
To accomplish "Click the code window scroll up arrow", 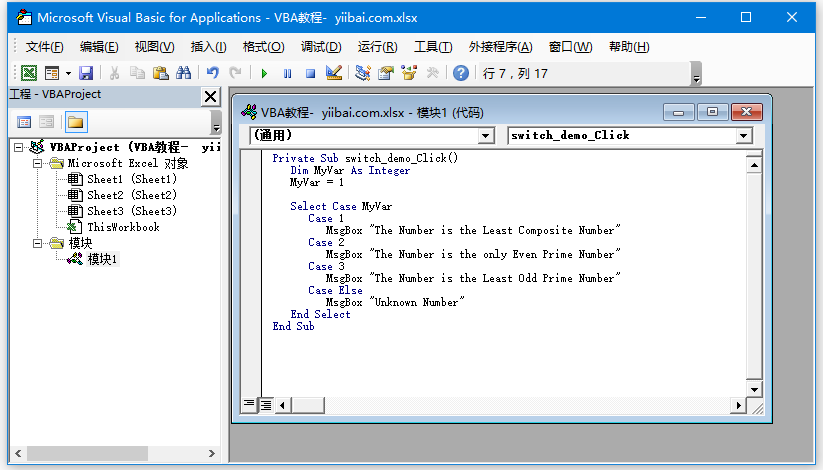I will pyautogui.click(x=754, y=165).
